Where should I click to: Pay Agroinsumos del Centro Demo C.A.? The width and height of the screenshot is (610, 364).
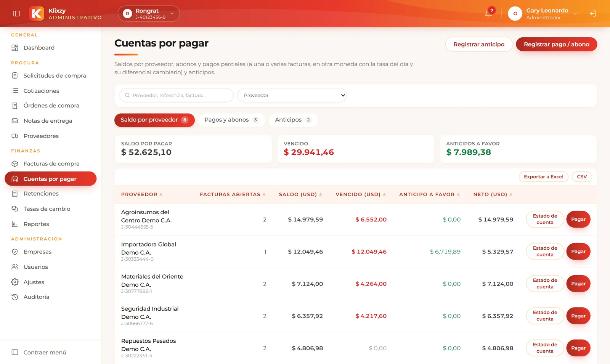click(x=578, y=220)
